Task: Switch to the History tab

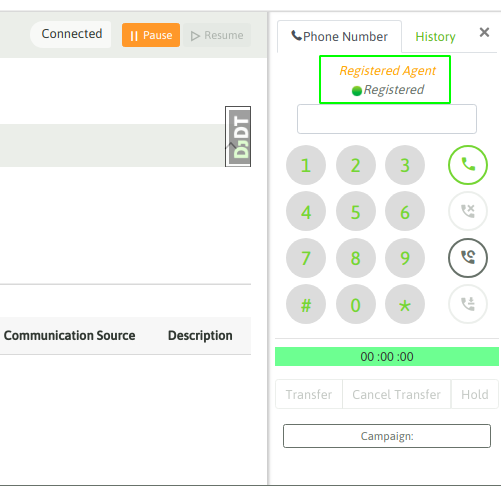Action: point(435,36)
